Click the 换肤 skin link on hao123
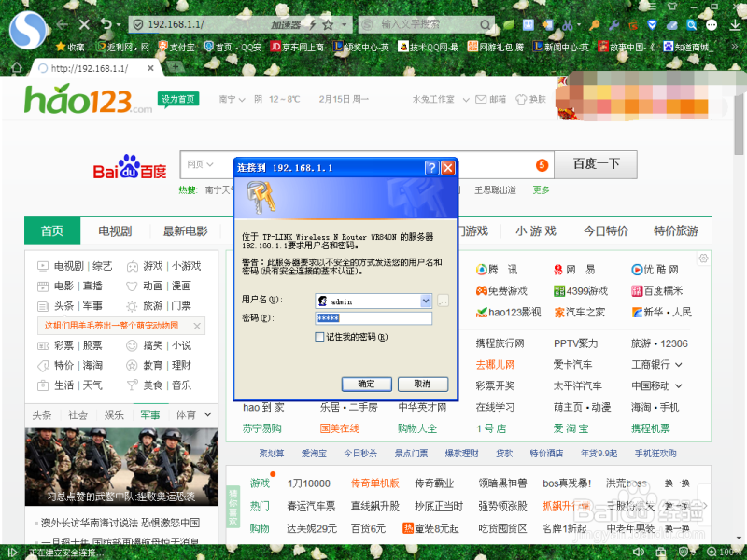The image size is (747, 560). 530,99
